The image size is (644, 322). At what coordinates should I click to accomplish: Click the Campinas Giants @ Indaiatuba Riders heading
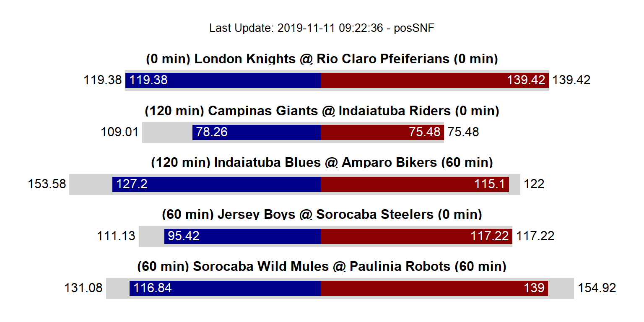tap(322, 111)
